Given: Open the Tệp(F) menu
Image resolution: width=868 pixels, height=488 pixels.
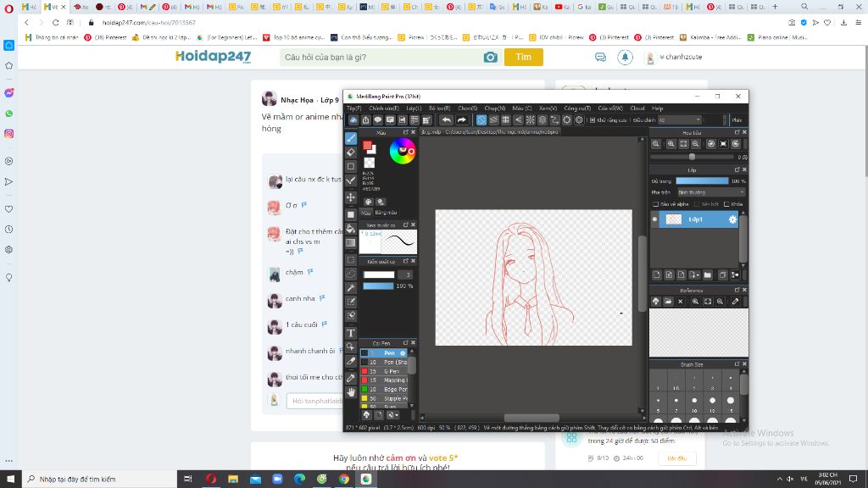Looking at the screenshot, I should point(353,108).
